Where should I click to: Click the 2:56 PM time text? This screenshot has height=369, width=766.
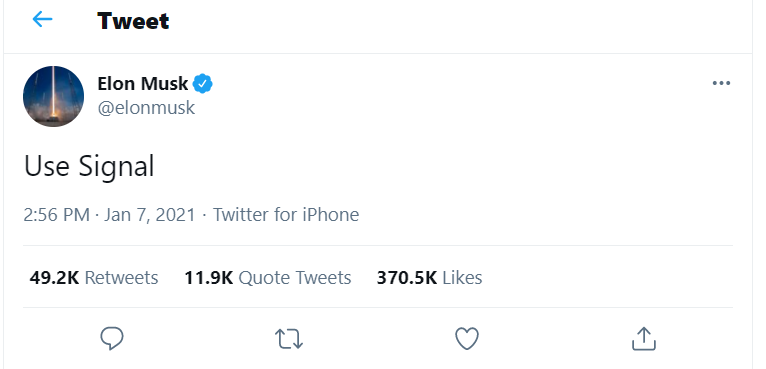point(57,215)
